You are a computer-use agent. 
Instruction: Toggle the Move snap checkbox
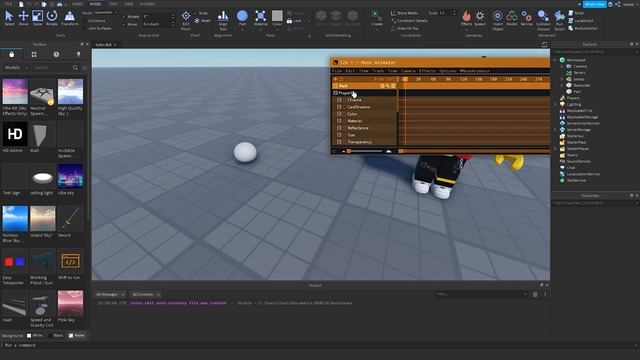pos(124,24)
